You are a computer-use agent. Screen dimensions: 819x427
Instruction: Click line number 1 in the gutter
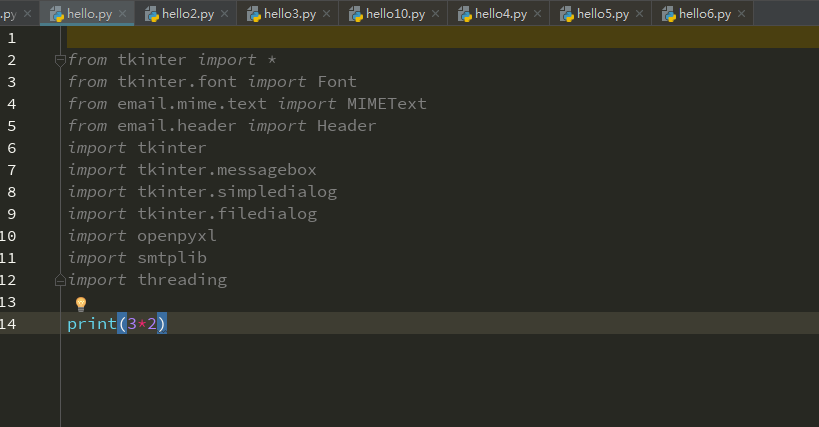click(11, 38)
